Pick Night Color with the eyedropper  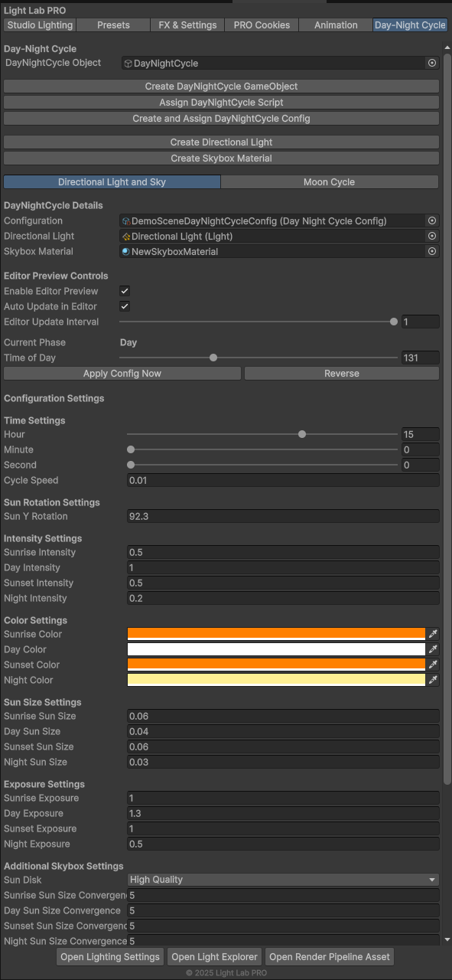point(433,680)
